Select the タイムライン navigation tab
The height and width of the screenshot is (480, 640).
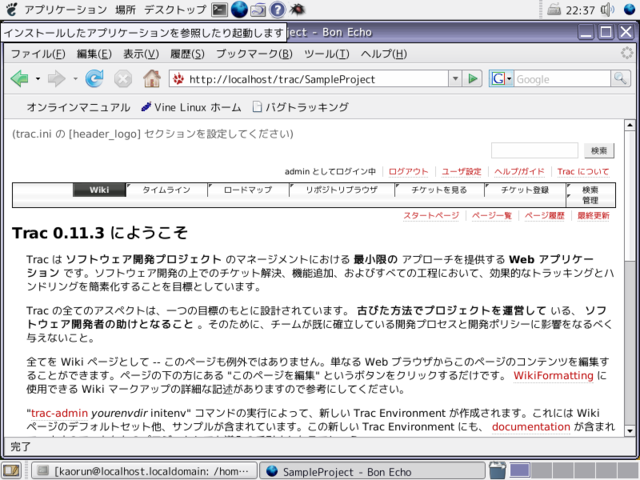click(x=167, y=190)
